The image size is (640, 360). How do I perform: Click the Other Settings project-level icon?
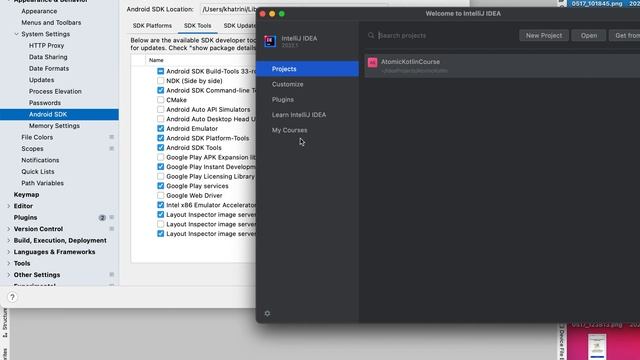pos(111,275)
